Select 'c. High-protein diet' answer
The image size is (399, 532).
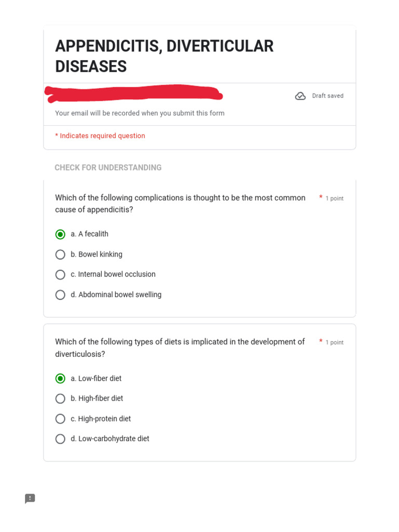coord(60,419)
